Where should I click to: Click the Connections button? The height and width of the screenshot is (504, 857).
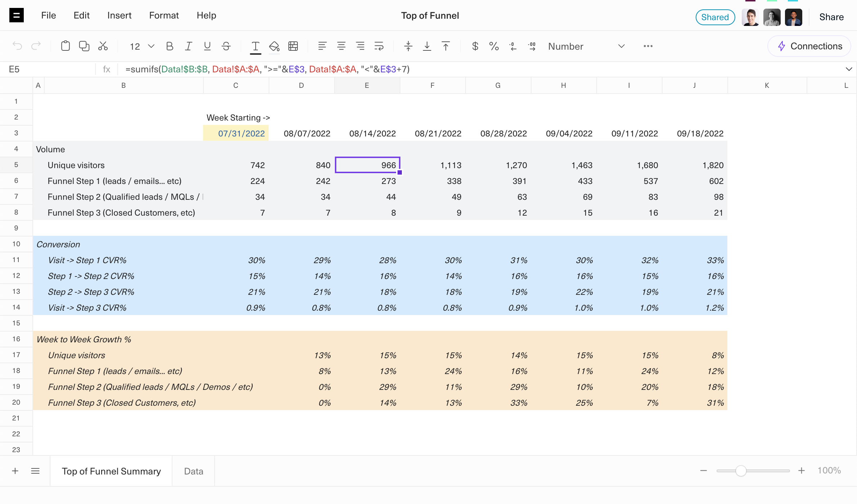(x=809, y=46)
